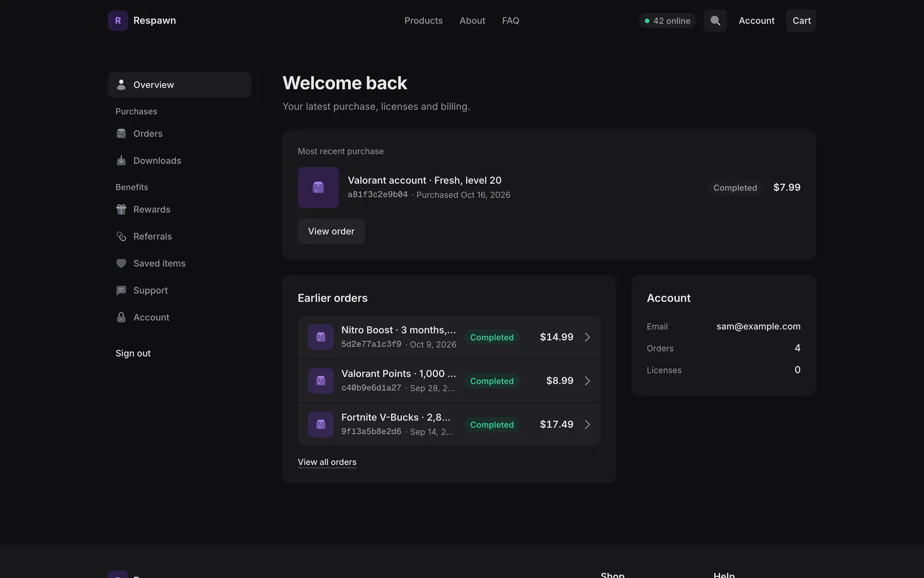The width and height of the screenshot is (924, 578).
Task: Open the Cart button
Action: point(801,20)
